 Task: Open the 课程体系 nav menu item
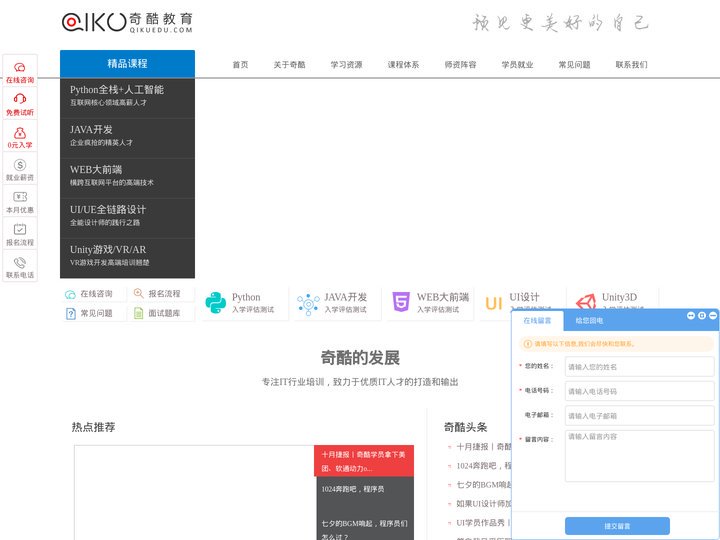(x=403, y=65)
